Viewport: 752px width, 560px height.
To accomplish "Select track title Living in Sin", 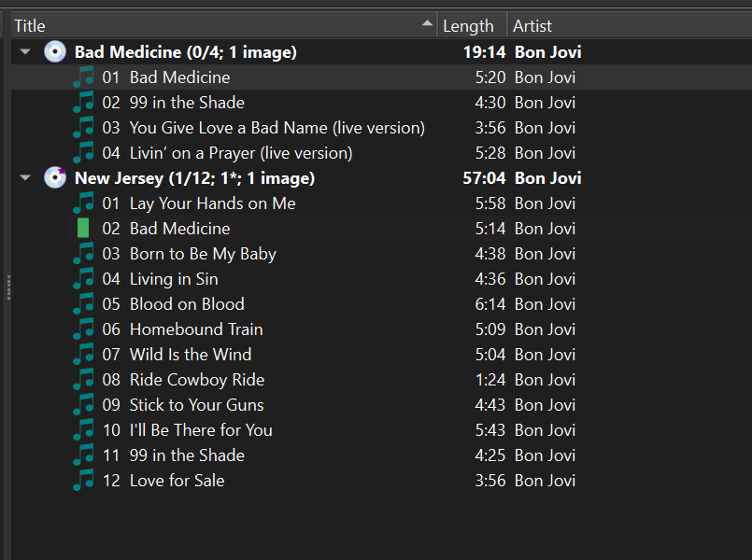I will pyautogui.click(x=174, y=279).
